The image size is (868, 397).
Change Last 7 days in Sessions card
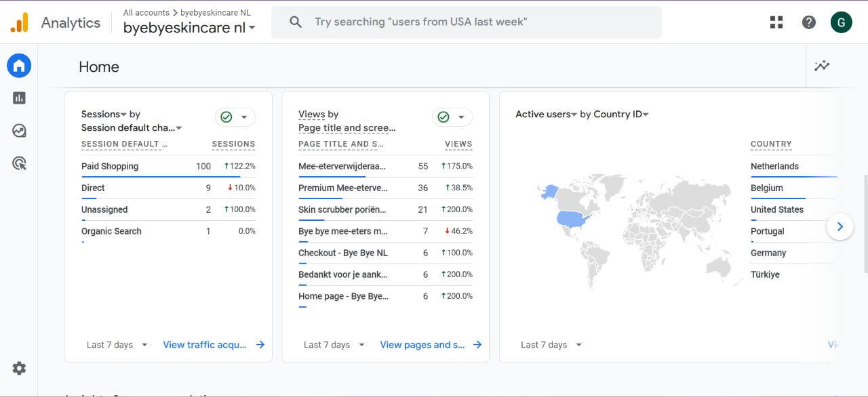coord(117,345)
